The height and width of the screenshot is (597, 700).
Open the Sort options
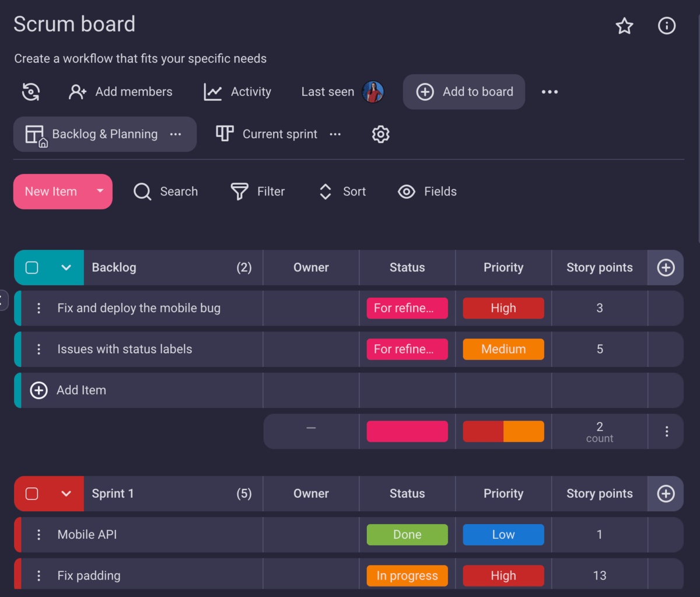click(342, 191)
